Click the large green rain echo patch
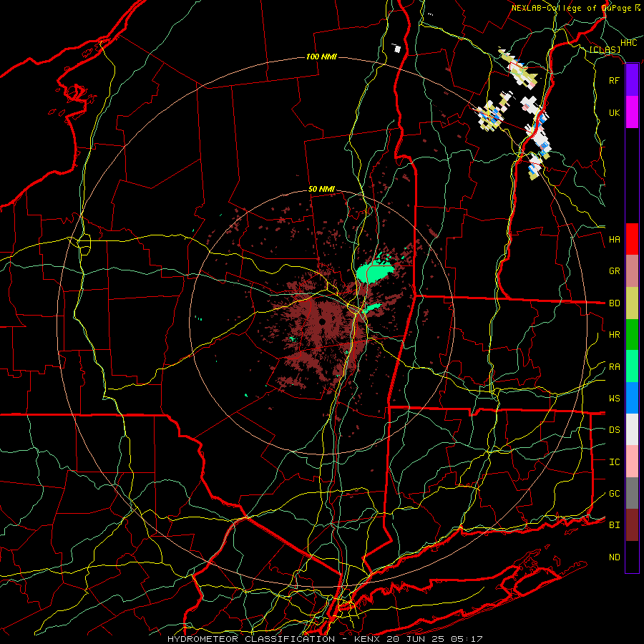The width and height of the screenshot is (644, 644). pos(375,273)
